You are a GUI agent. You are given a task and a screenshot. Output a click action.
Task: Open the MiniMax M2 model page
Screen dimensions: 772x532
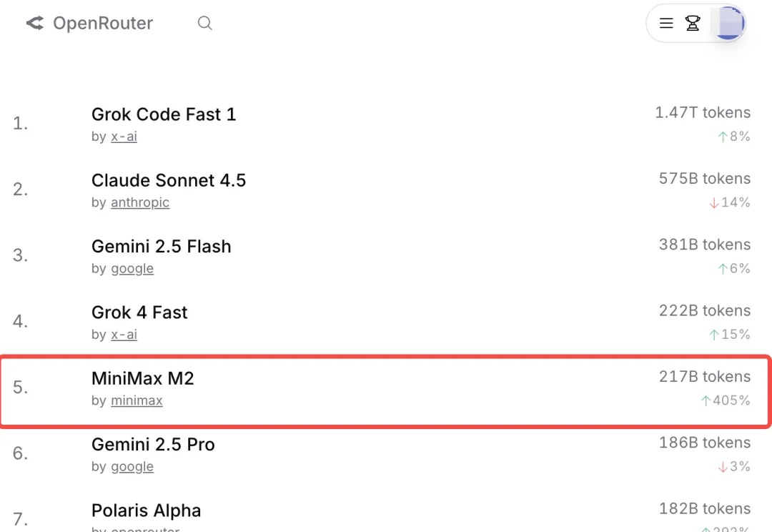coord(143,379)
